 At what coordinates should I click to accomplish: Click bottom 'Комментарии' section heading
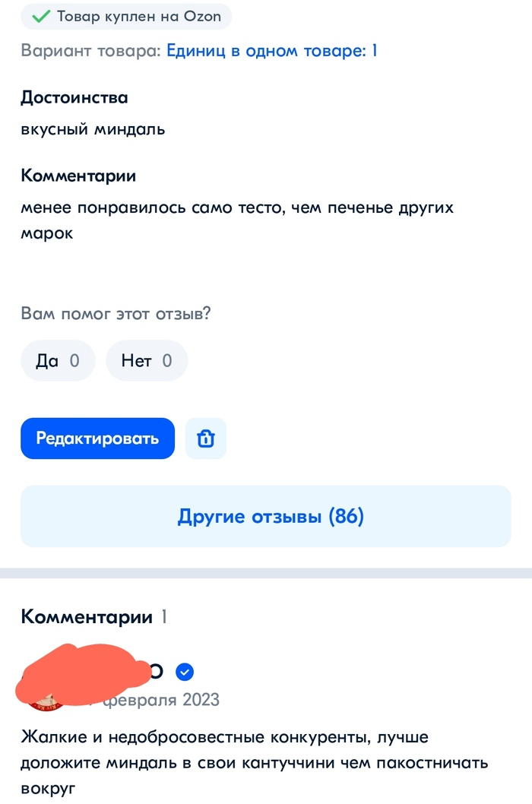[x=87, y=617]
